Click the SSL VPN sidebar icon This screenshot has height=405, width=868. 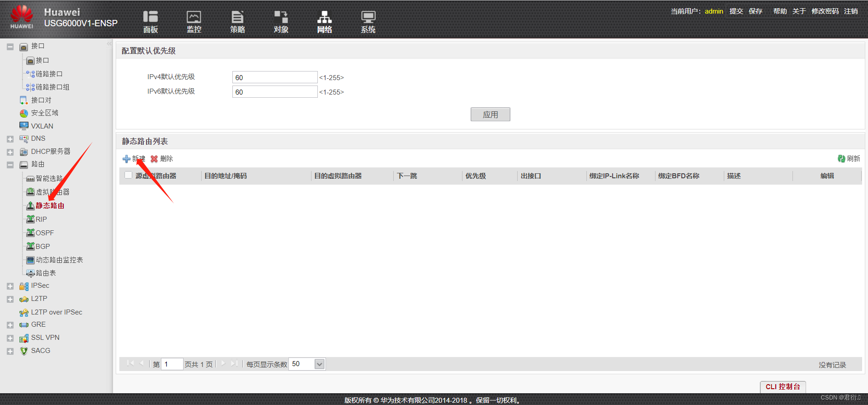(24, 338)
